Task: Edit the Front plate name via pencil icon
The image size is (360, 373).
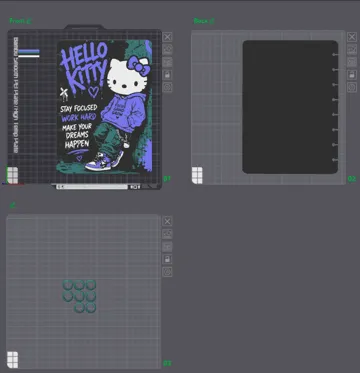Action: [29, 21]
